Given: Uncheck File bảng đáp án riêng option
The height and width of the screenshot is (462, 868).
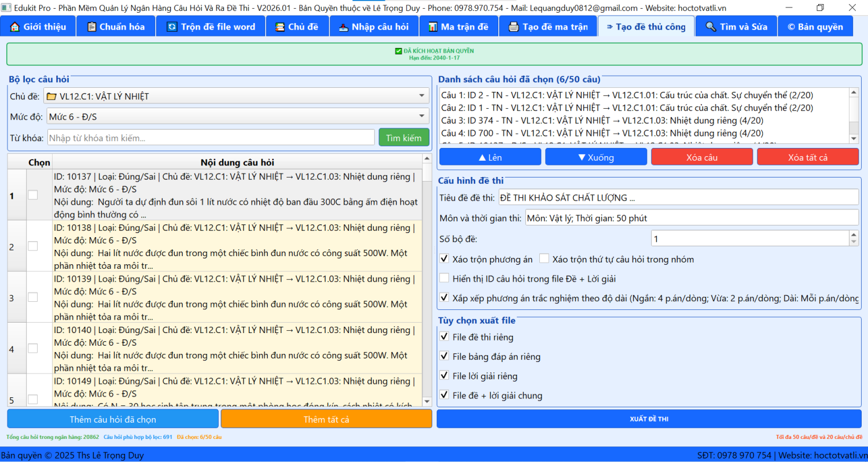Looking at the screenshot, I should pos(444,356).
